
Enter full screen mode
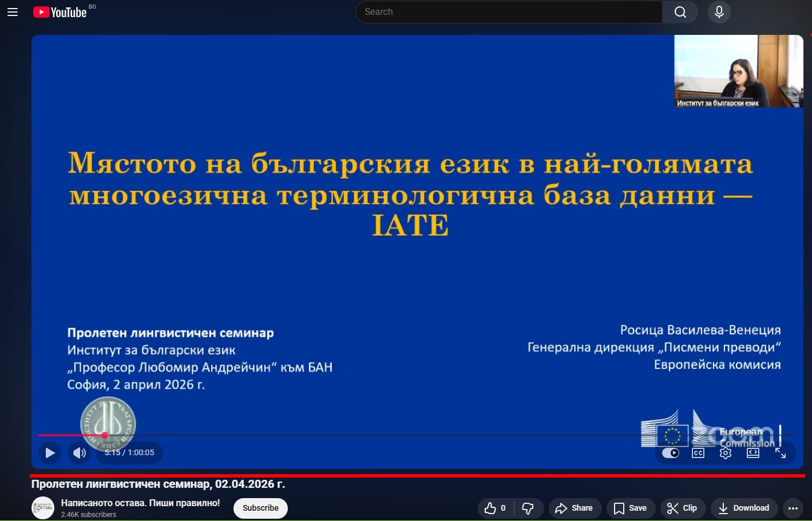point(781,453)
